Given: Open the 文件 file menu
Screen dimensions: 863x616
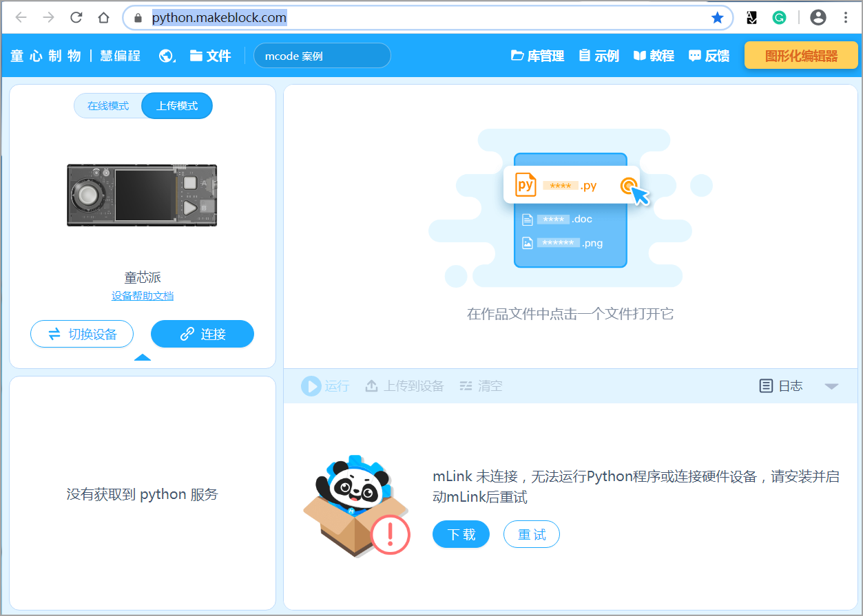Looking at the screenshot, I should click(x=211, y=56).
